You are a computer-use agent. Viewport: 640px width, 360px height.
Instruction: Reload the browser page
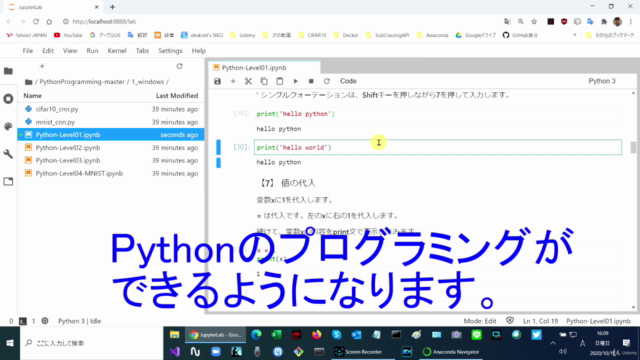point(36,22)
